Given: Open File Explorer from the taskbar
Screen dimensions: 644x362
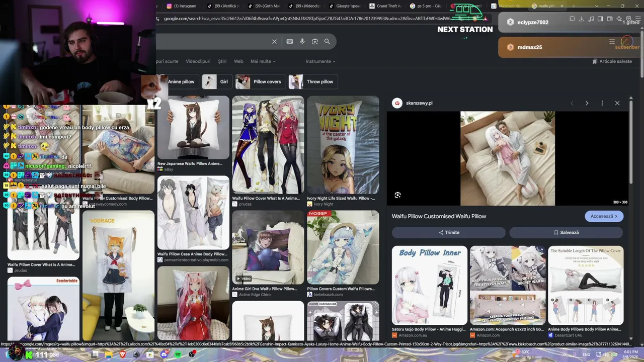Looking at the screenshot, I should point(109,354).
